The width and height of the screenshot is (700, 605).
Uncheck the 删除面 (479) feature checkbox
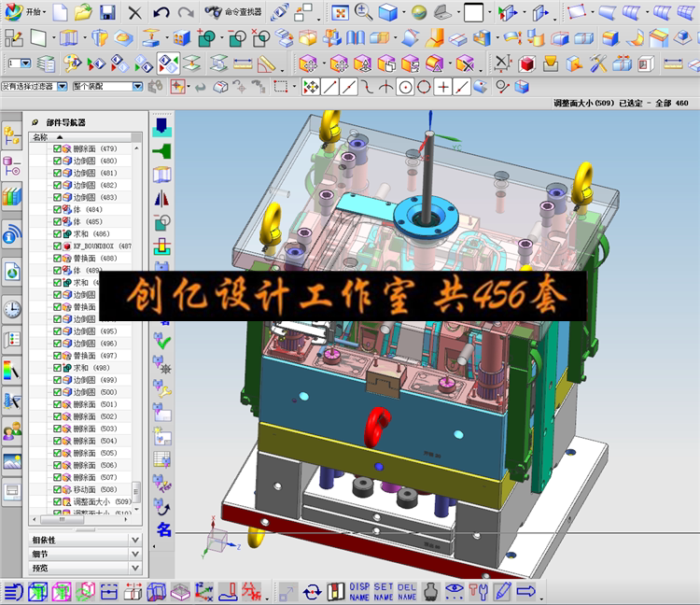point(57,148)
